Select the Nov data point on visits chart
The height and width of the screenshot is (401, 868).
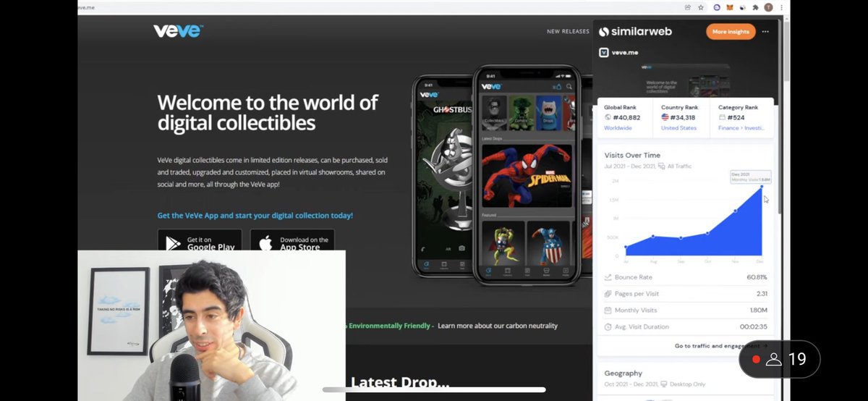pos(735,211)
